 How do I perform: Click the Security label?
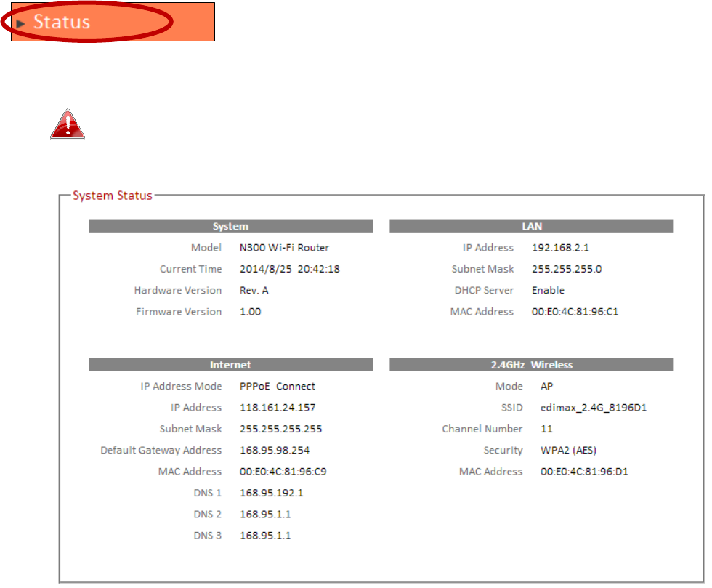[x=503, y=451]
